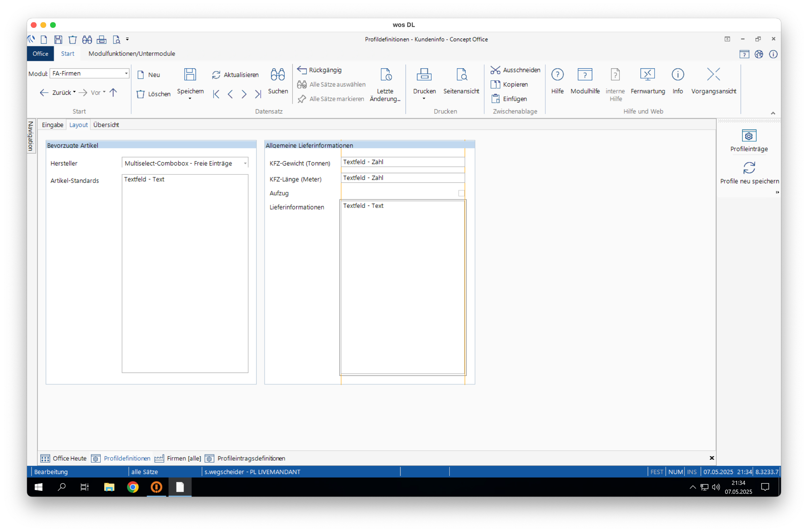
Task: Click the KFZ-Länge (Meter) number field
Action: point(403,178)
